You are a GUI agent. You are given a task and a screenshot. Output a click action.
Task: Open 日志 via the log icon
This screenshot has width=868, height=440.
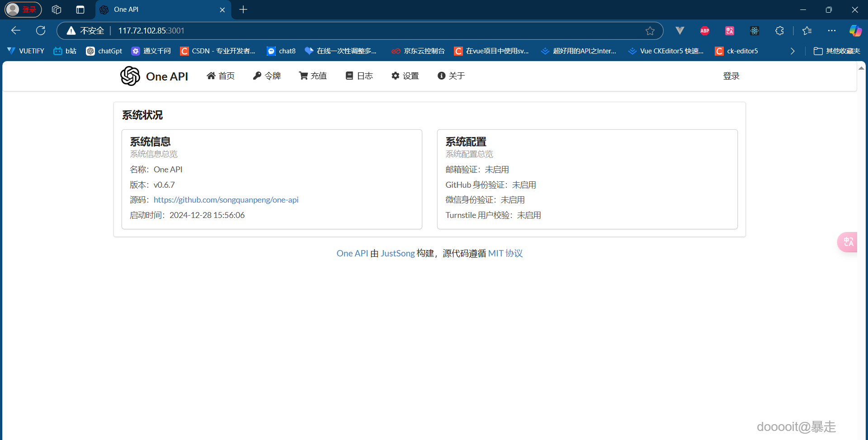point(349,76)
